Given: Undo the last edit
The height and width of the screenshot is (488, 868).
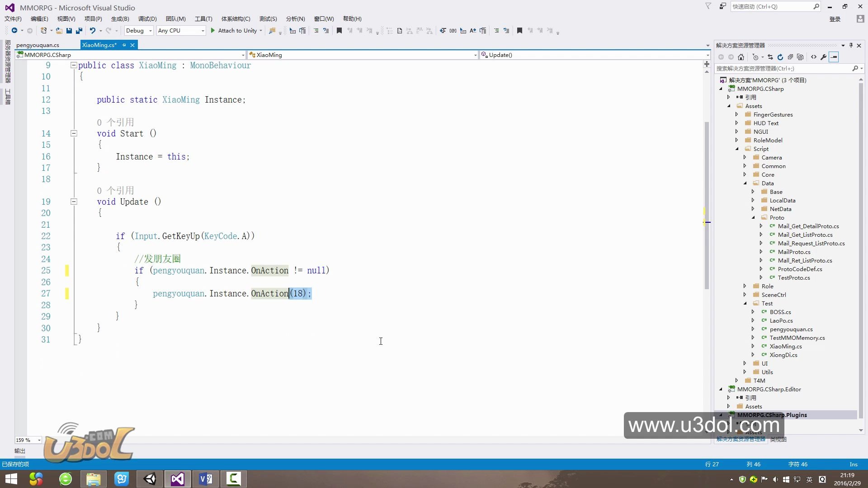Looking at the screenshot, I should (x=93, y=31).
